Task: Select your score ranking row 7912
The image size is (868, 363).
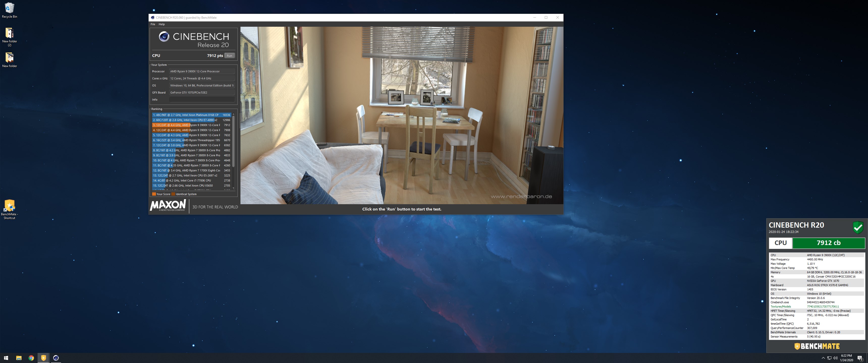Action: 192,125
